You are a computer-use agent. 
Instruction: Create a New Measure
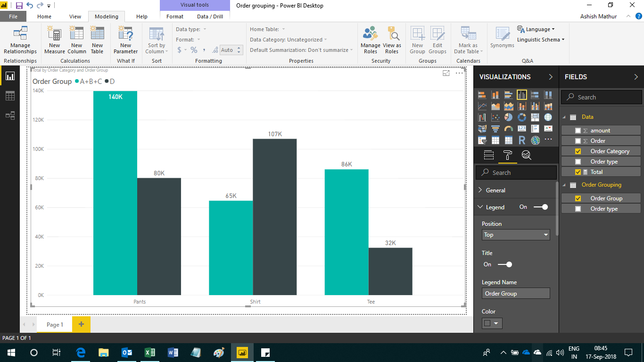point(55,41)
